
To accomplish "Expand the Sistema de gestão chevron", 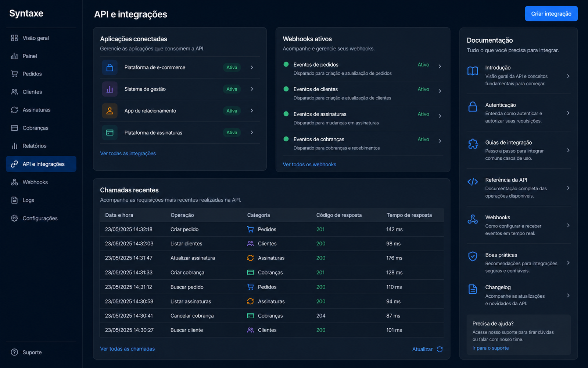I will coord(252,89).
